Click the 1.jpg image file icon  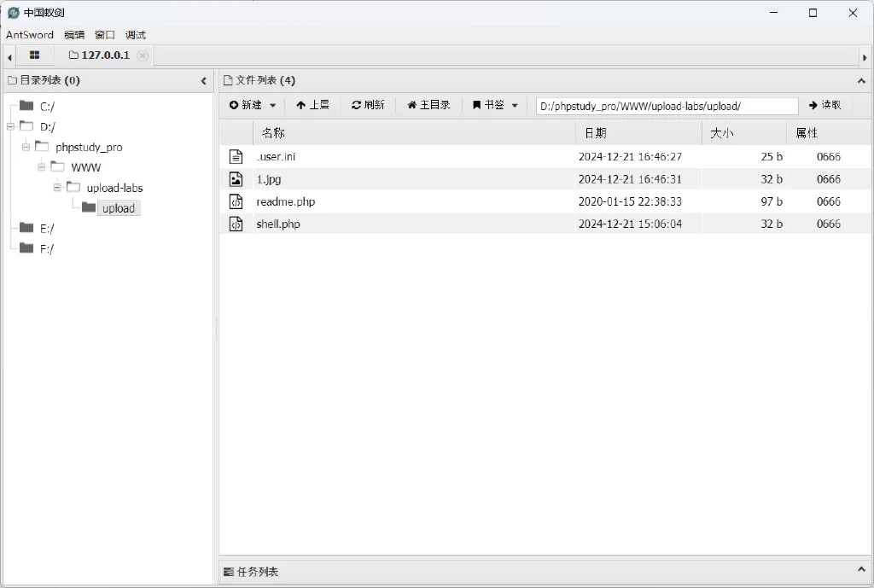click(x=236, y=179)
